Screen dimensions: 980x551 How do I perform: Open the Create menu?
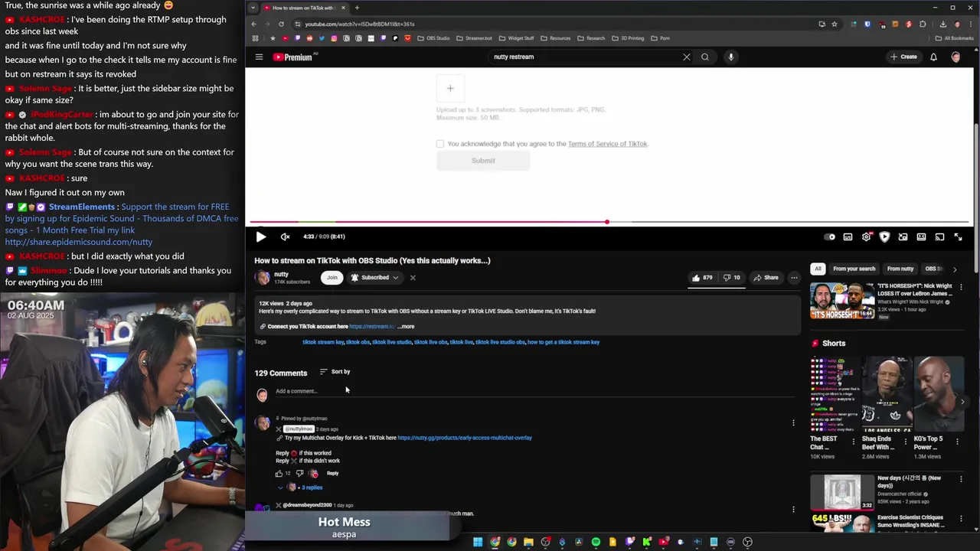(x=903, y=57)
